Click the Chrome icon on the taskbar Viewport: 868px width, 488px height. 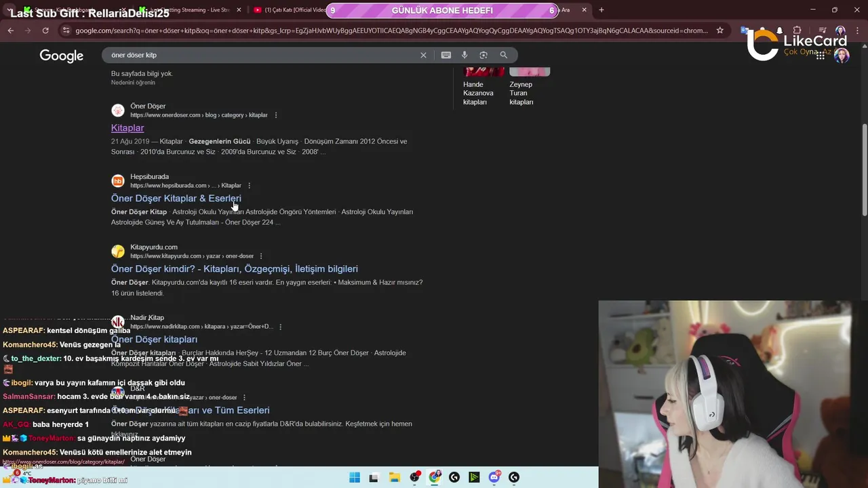pyautogui.click(x=435, y=477)
